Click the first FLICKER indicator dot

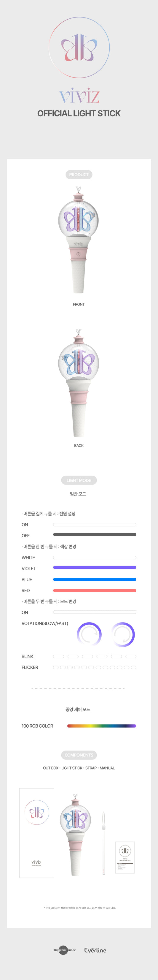pos(55,667)
